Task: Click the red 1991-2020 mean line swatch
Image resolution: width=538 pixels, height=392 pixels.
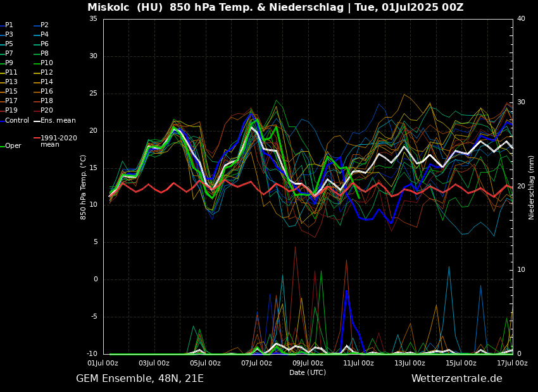Action: click(37, 138)
